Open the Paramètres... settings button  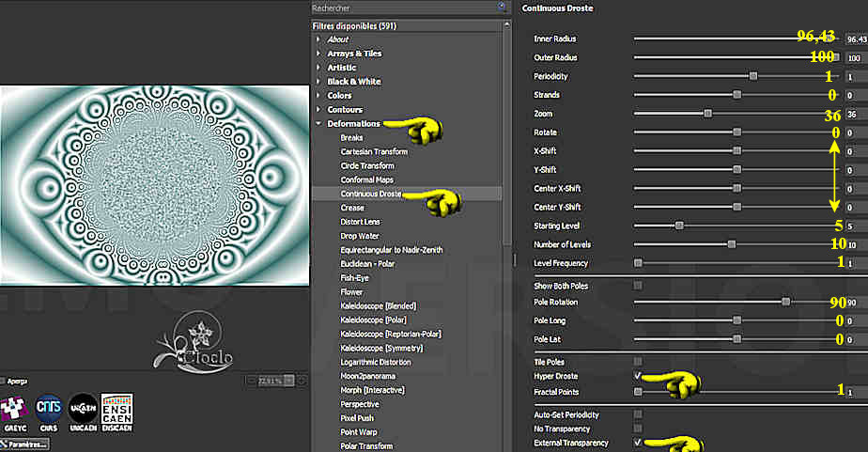(x=23, y=444)
